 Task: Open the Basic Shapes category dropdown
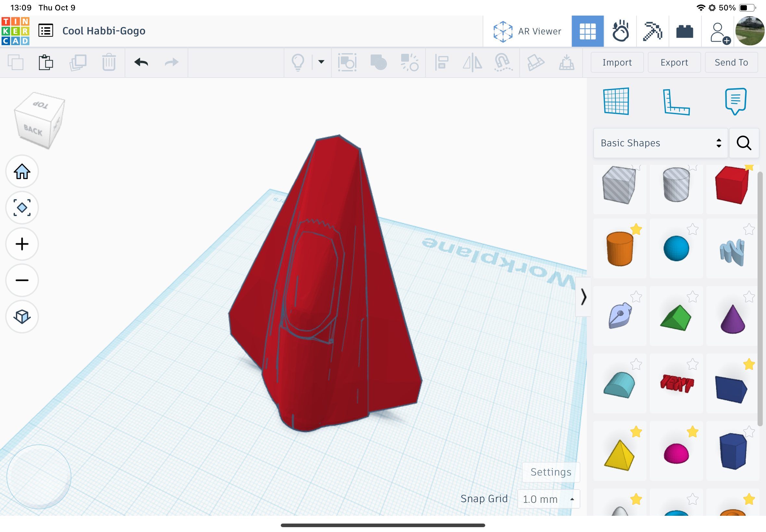click(660, 143)
